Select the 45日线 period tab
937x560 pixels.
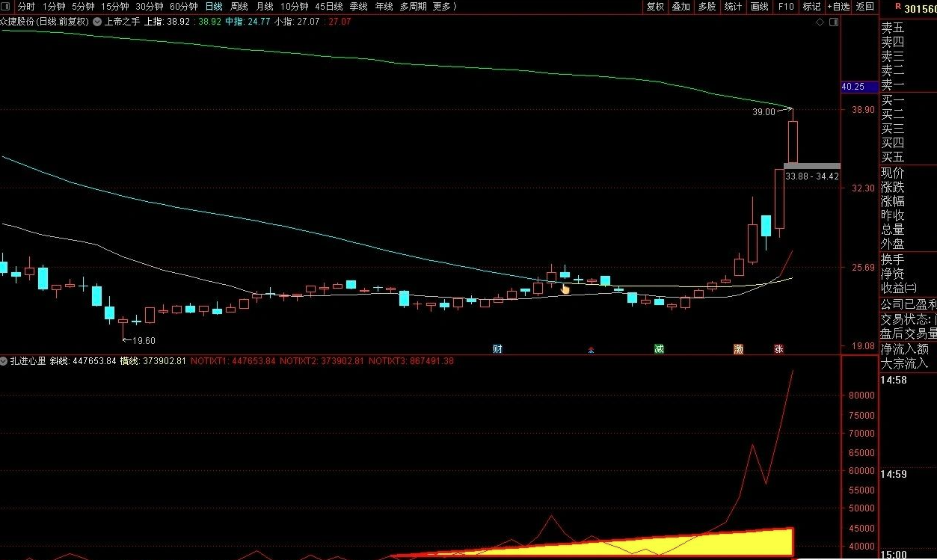(329, 6)
